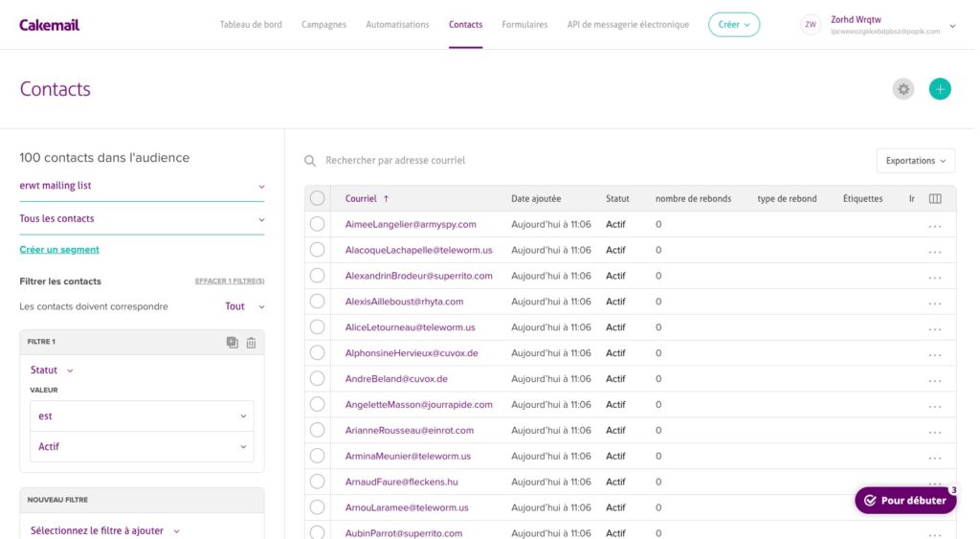The width and height of the screenshot is (980, 539).
Task: Open contact ArminaMeunier@teleworm.us
Action: point(408,456)
